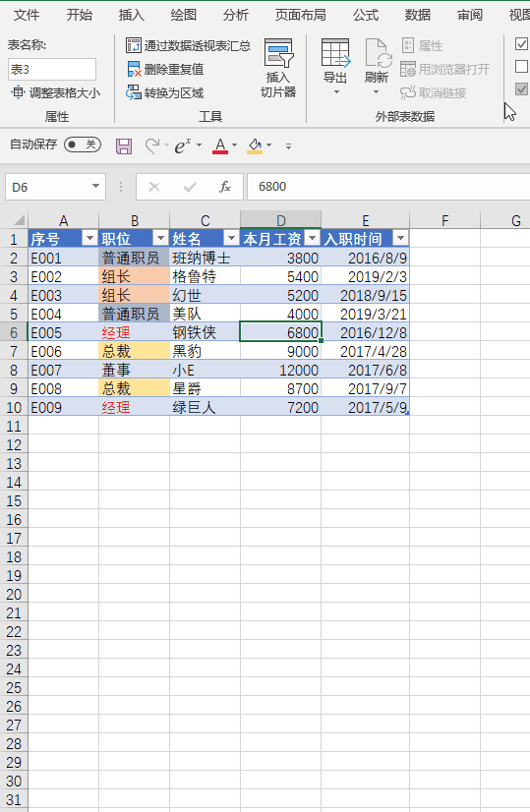Apply the fill color bucket
The height and width of the screenshot is (812, 530).
[x=255, y=145]
